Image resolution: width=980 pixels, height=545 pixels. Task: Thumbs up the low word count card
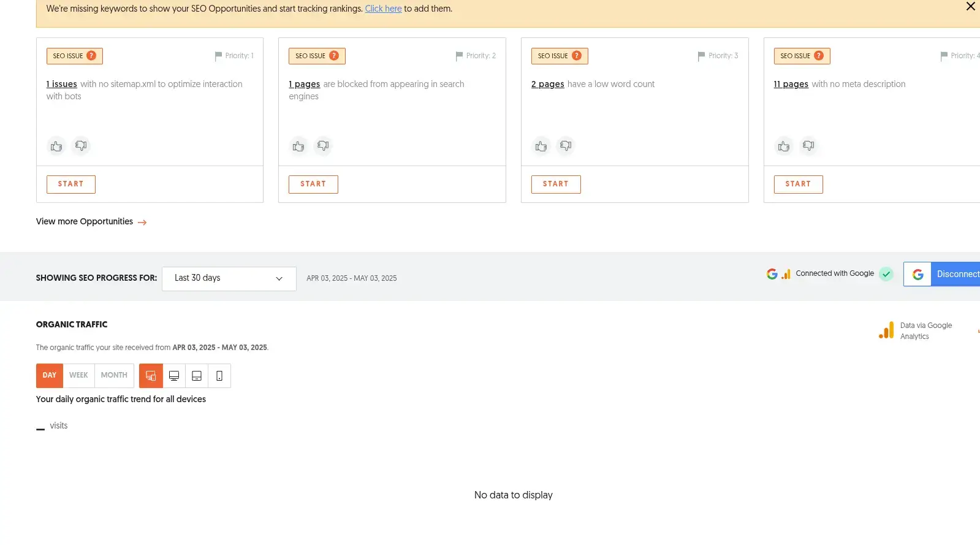541,146
